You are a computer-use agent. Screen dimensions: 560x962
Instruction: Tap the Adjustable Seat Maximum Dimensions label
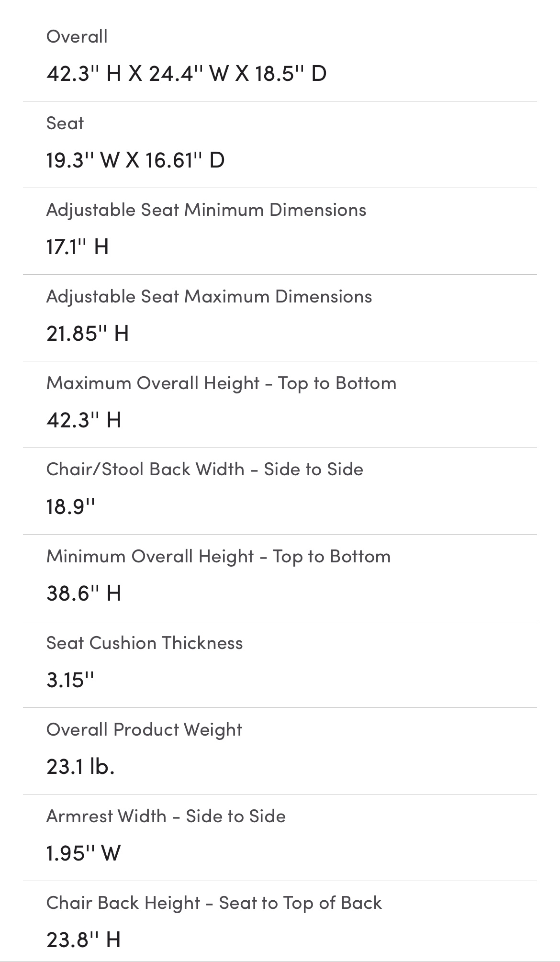pyautogui.click(x=209, y=297)
